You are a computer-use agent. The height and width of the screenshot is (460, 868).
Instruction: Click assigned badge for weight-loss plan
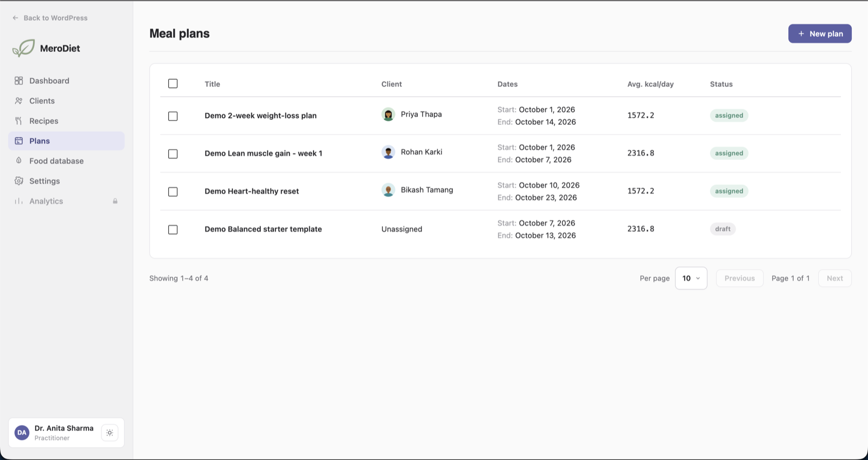729,116
